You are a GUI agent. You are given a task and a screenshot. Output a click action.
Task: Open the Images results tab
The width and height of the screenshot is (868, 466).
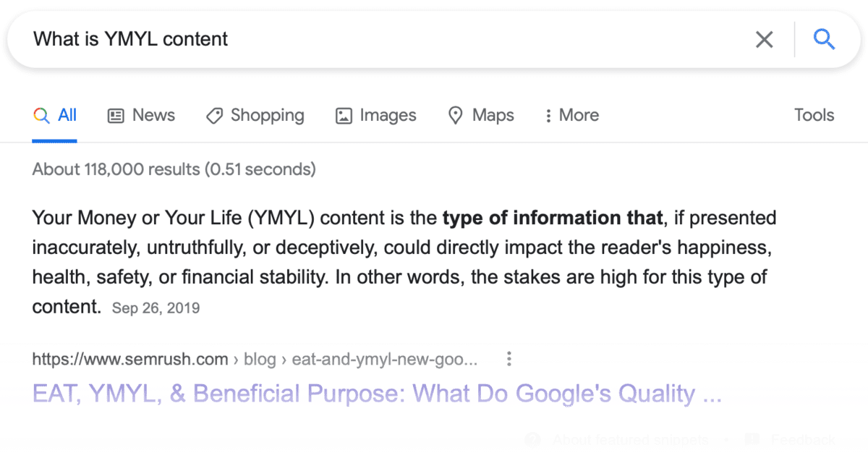pos(376,115)
